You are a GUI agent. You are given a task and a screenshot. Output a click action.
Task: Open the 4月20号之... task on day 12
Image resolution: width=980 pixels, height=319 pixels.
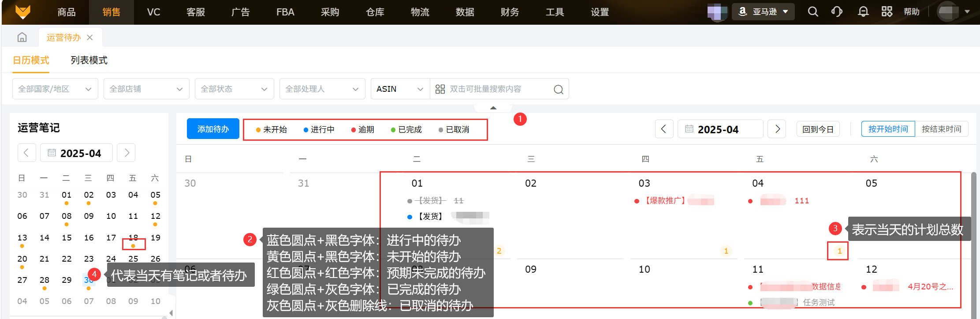[907, 287]
